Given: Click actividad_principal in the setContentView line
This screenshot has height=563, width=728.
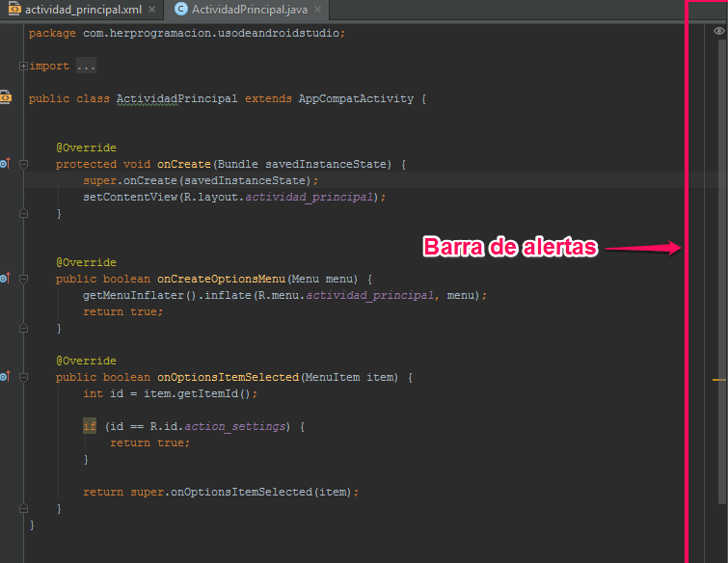Looking at the screenshot, I should [310, 197].
